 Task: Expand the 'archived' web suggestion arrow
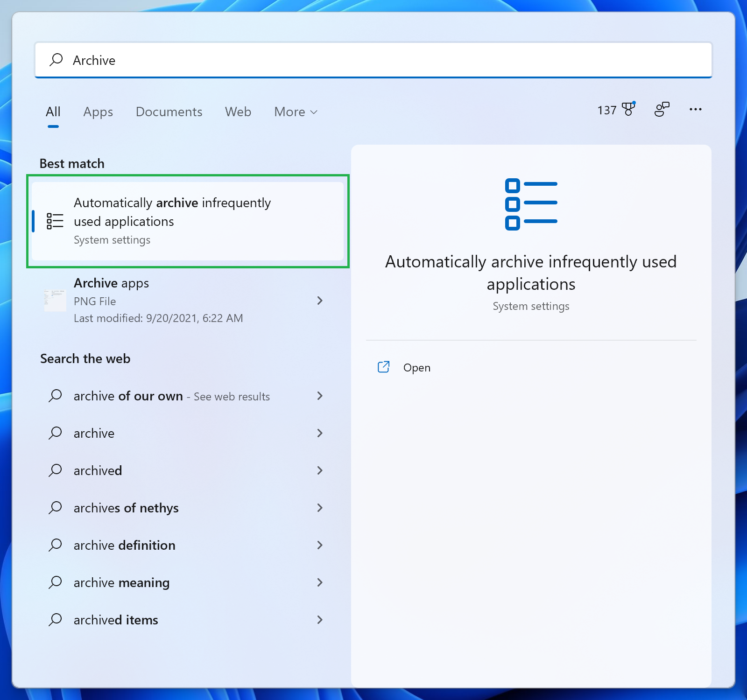320,470
